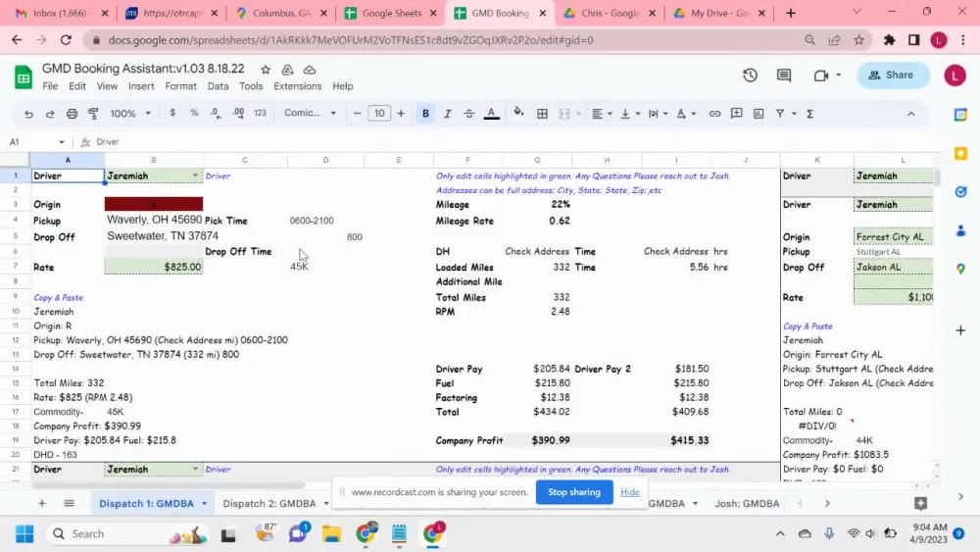Open Google Tasks in side panel
The height and width of the screenshot is (552, 980).
coord(960,192)
